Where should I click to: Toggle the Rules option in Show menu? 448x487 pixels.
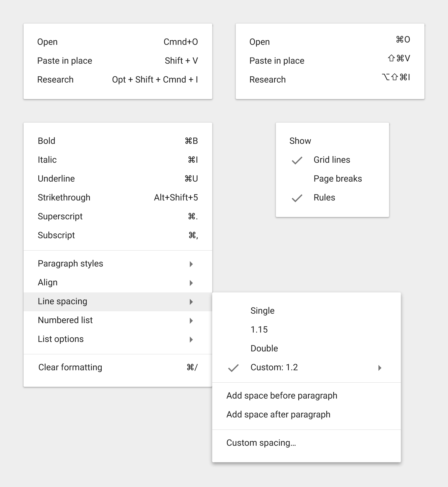[x=332, y=198]
